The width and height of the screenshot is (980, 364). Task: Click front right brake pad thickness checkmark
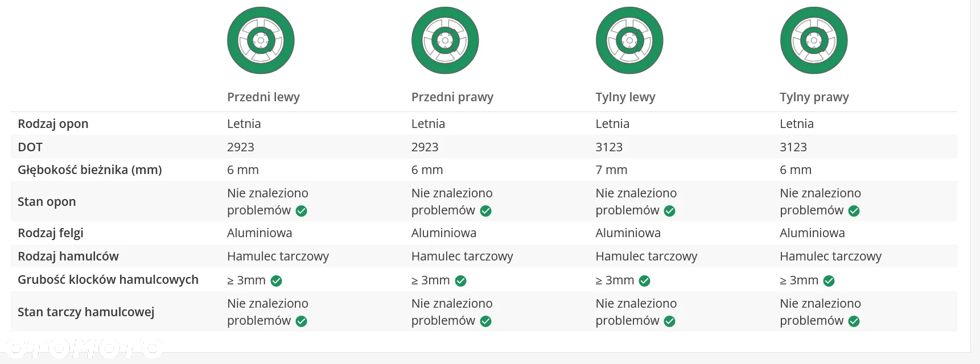[461, 281]
